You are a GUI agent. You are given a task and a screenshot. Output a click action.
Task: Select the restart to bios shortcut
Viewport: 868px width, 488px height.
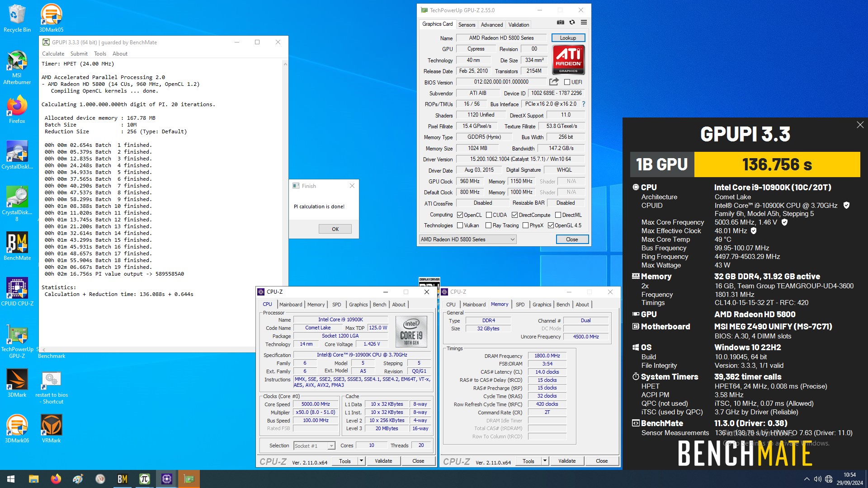tap(51, 387)
